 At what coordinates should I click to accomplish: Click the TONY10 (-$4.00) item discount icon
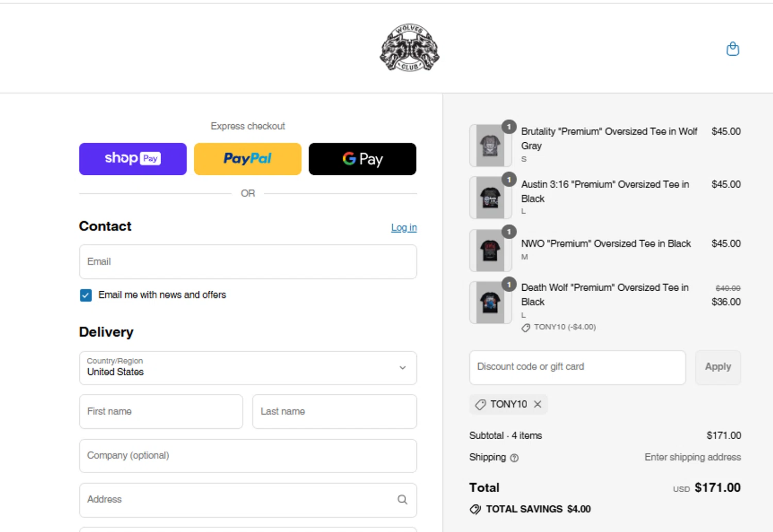click(526, 328)
